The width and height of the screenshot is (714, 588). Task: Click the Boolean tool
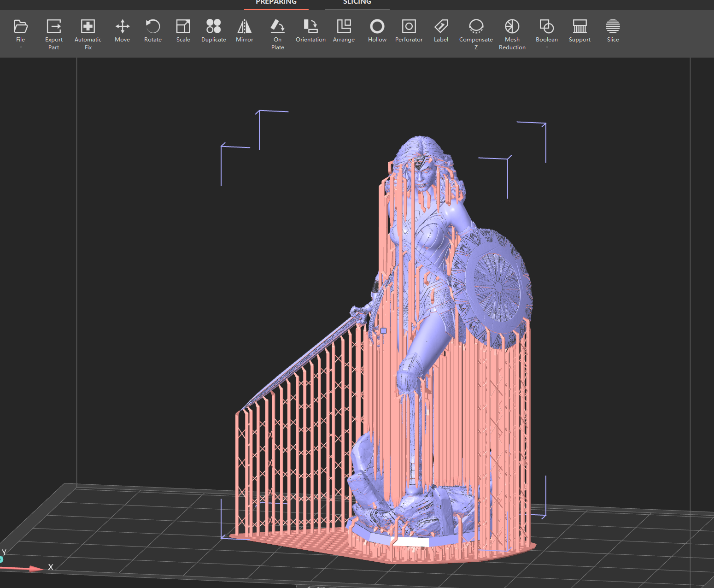point(547,30)
